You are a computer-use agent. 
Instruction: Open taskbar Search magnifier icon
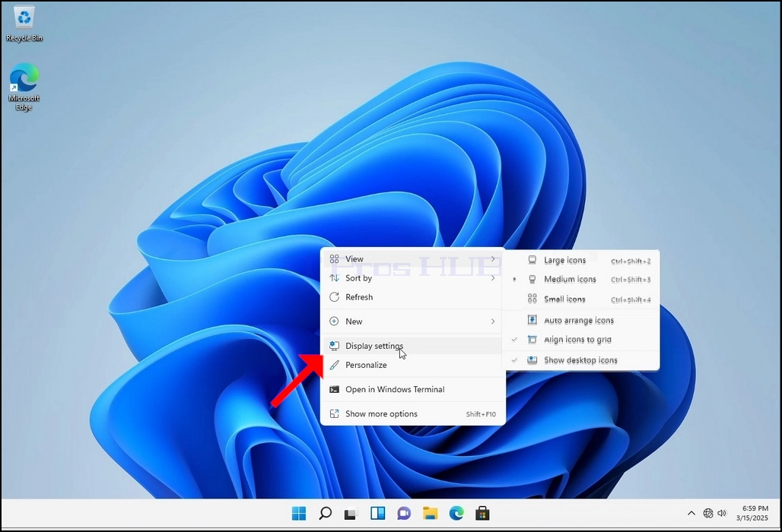[x=325, y=513]
